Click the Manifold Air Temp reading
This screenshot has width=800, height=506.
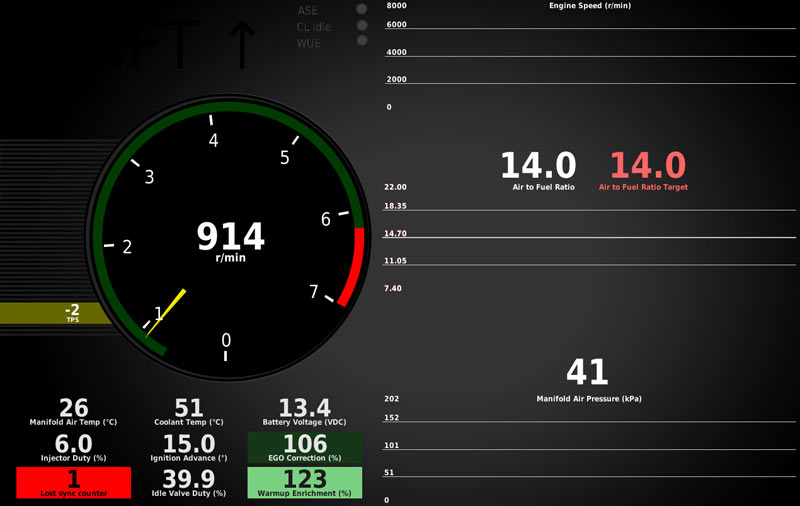[73, 408]
